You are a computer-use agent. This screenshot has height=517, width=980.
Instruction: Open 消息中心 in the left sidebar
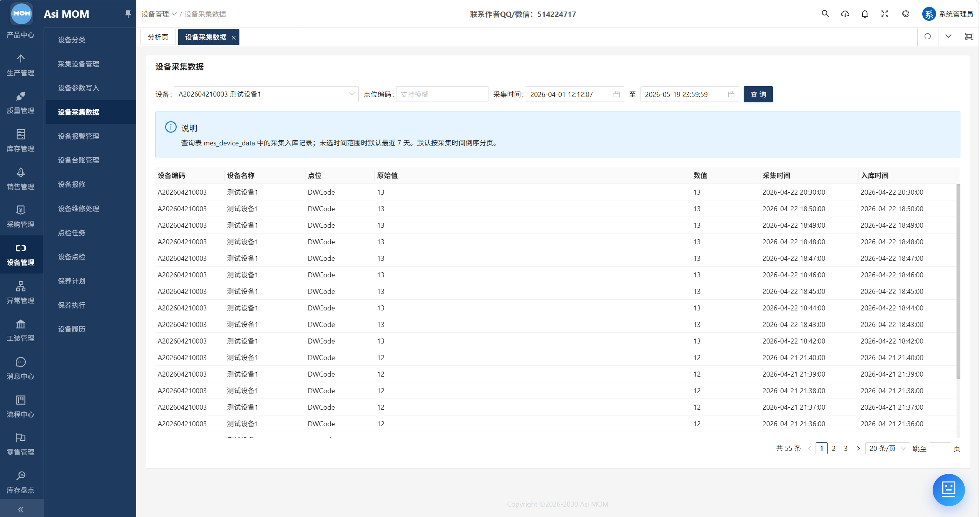point(21,369)
